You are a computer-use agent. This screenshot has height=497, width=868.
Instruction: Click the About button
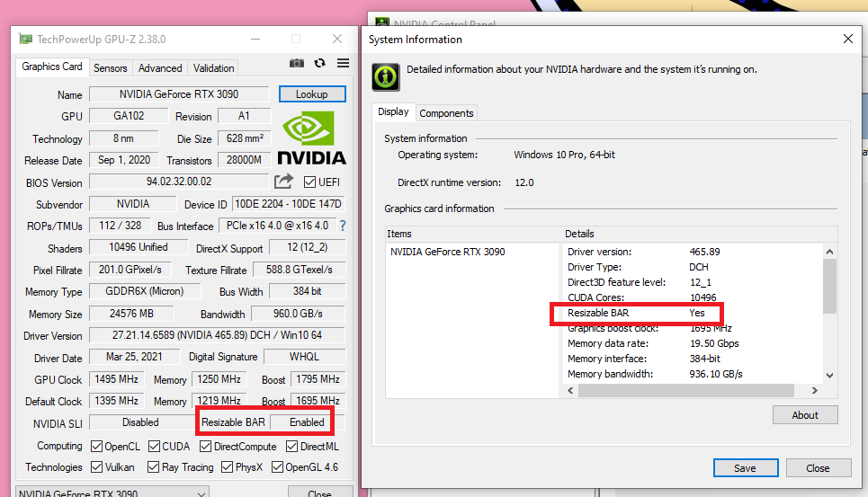point(805,415)
